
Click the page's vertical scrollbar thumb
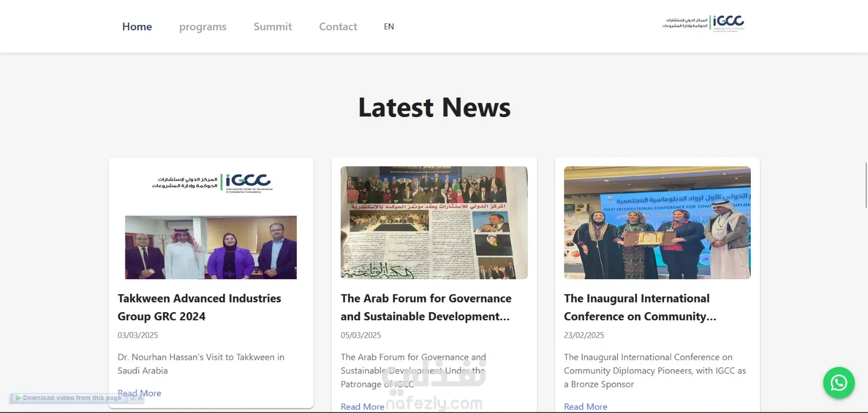point(866,184)
